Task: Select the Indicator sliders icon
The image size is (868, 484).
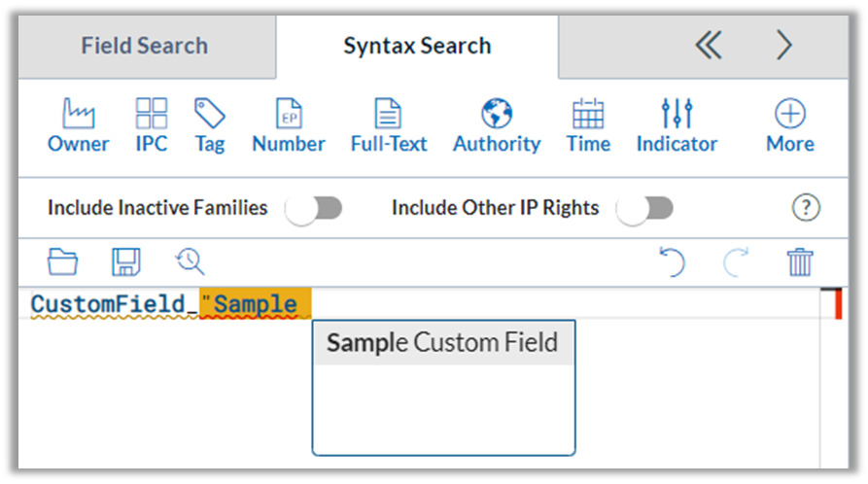Action: coord(677,125)
